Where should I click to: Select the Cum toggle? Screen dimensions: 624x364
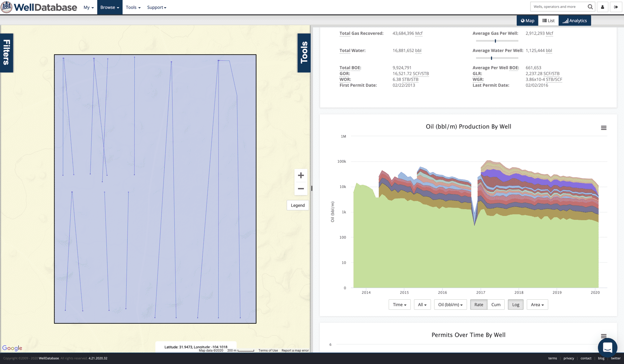coord(496,305)
